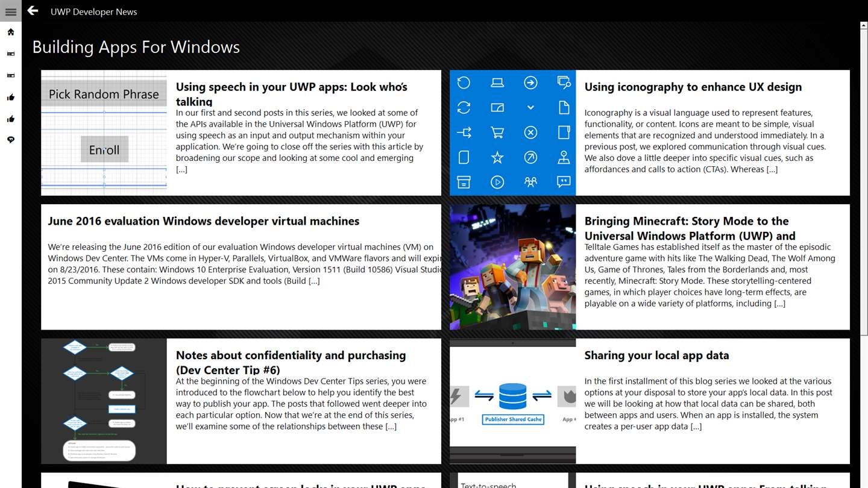Go back with the arrow button

click(33, 11)
